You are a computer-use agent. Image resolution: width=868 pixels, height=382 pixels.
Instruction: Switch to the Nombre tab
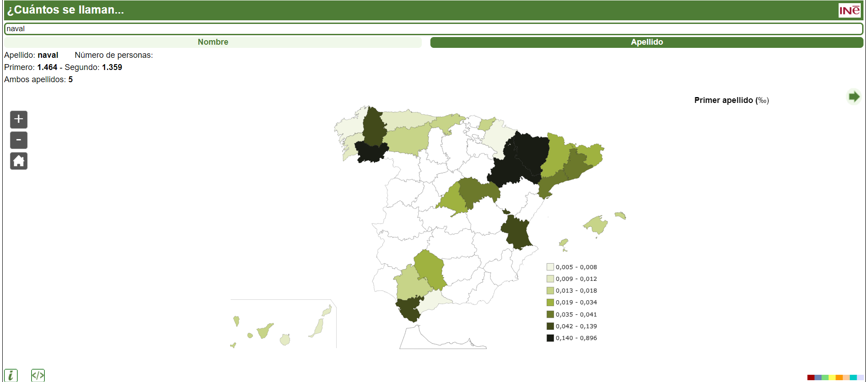click(x=212, y=42)
